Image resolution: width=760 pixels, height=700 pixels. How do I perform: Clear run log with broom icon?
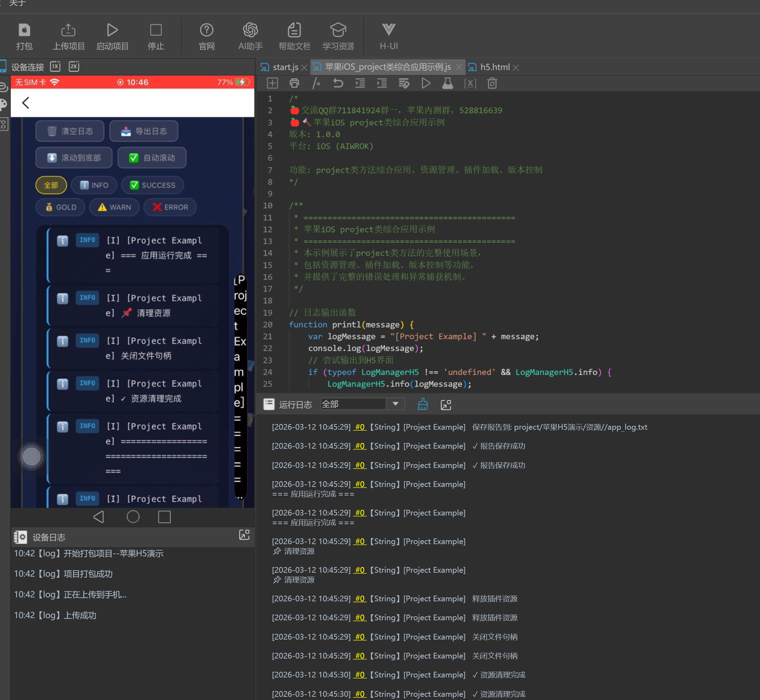tap(423, 405)
